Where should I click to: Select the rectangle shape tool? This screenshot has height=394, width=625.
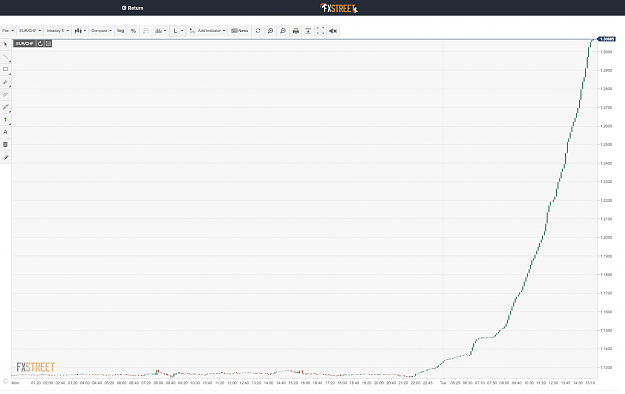coord(6,69)
